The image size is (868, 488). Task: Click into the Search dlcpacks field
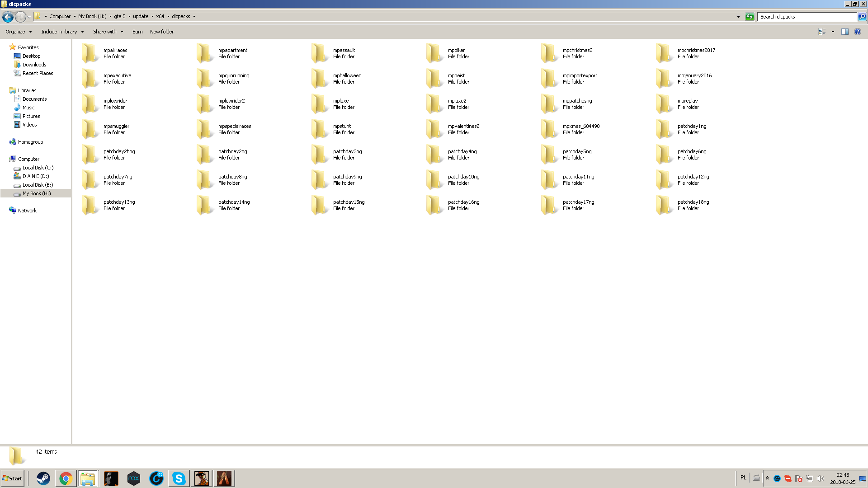click(x=807, y=17)
